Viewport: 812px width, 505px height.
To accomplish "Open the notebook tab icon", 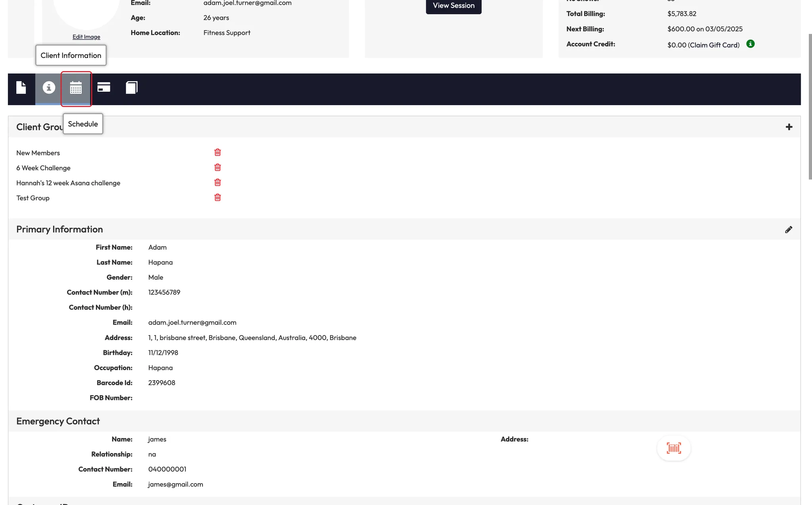I will pos(132,88).
